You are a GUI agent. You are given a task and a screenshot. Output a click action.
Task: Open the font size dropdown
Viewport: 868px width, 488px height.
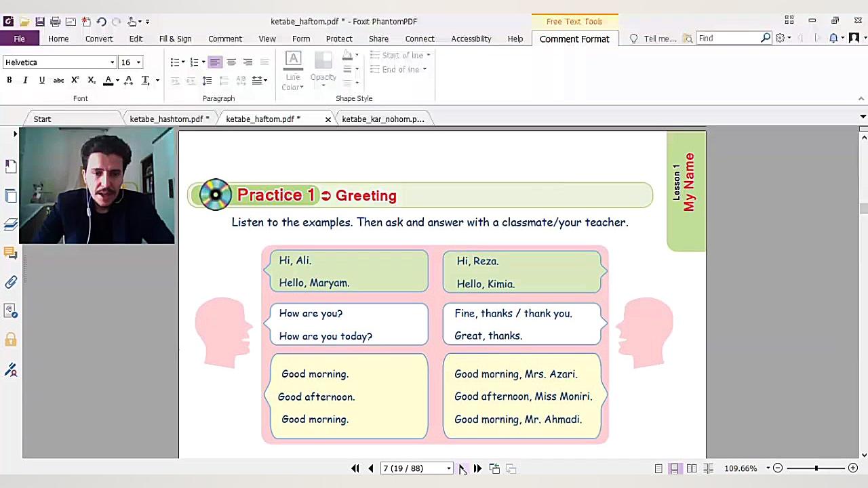(x=138, y=62)
